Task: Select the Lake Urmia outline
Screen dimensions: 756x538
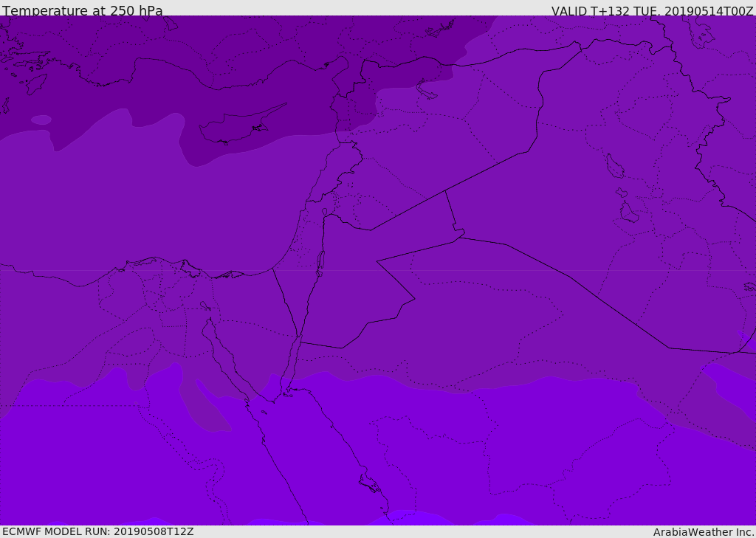Action: click(703, 34)
